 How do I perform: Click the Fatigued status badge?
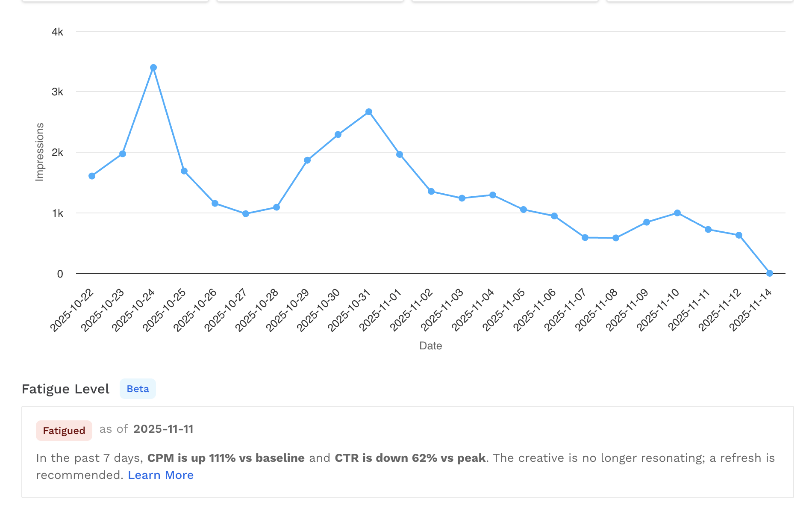pyautogui.click(x=64, y=430)
